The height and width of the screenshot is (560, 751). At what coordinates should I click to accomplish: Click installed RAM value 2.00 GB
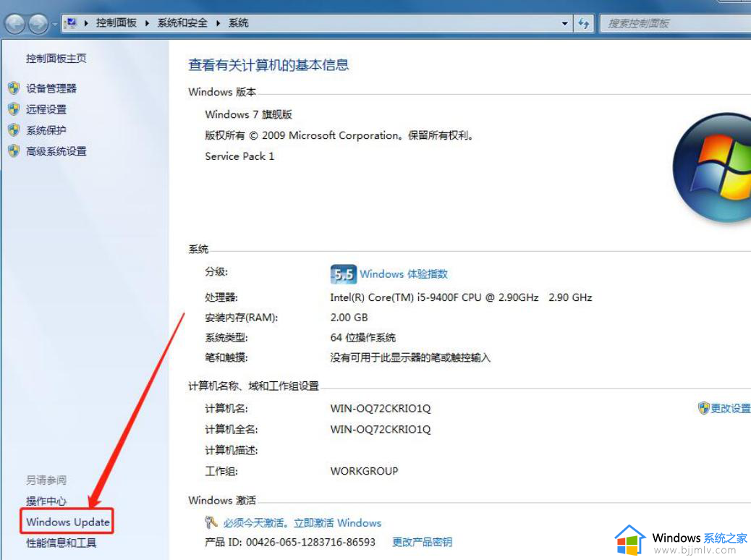tap(349, 318)
